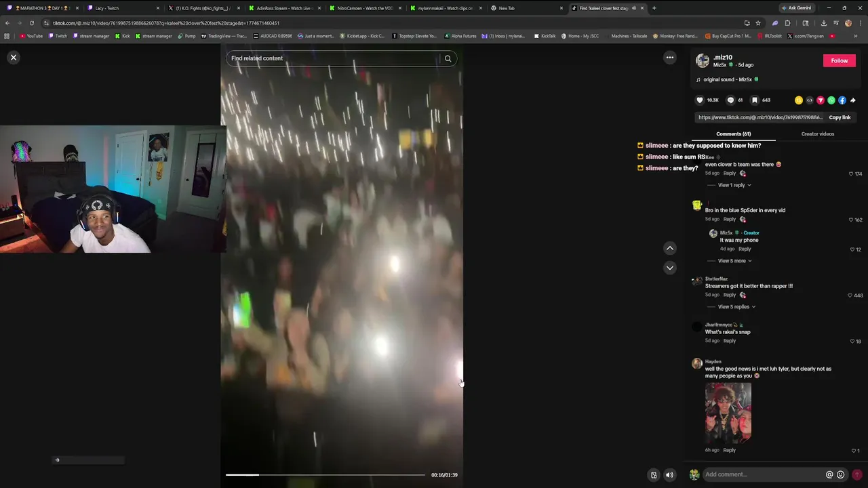Like the "What's rakai's snap" comment
This screenshot has width=868, height=488.
pyautogui.click(x=853, y=342)
